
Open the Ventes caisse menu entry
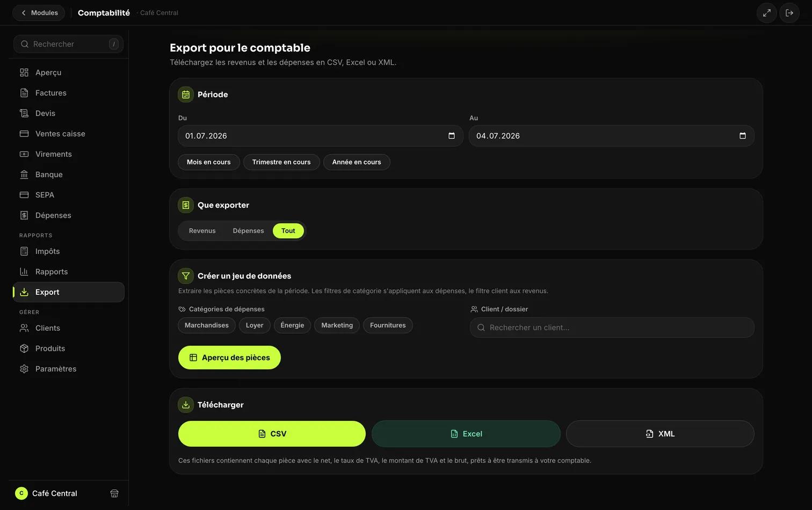(69, 134)
